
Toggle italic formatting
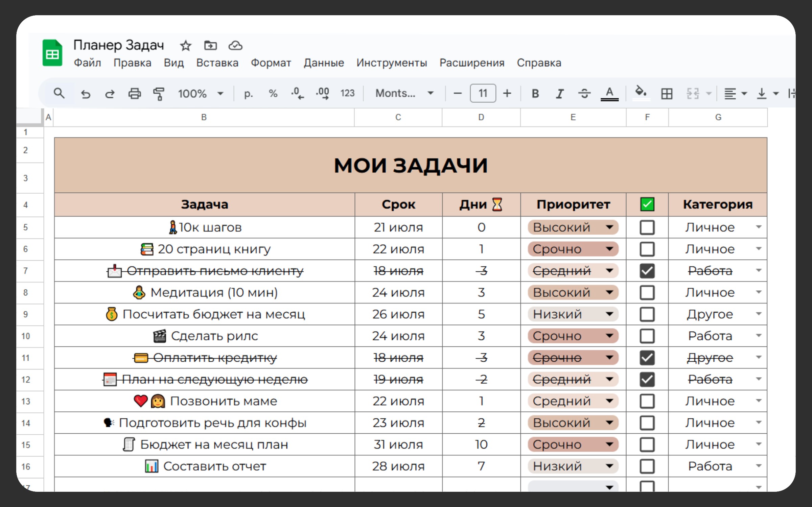(560, 94)
